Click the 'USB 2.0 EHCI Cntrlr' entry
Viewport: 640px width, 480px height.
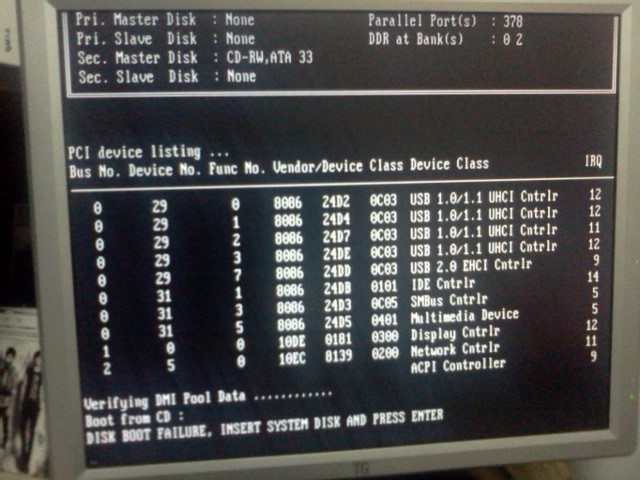click(x=471, y=266)
